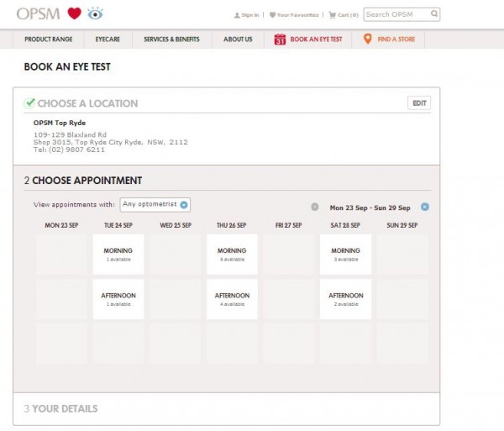
Task: Click the orange map pin icon
Action: pyautogui.click(x=367, y=39)
